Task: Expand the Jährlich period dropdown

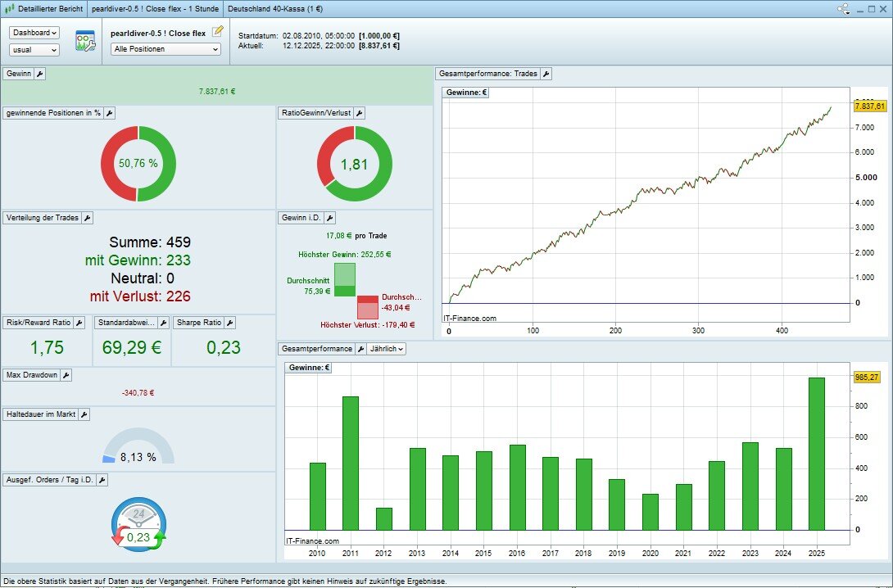Action: [385, 349]
